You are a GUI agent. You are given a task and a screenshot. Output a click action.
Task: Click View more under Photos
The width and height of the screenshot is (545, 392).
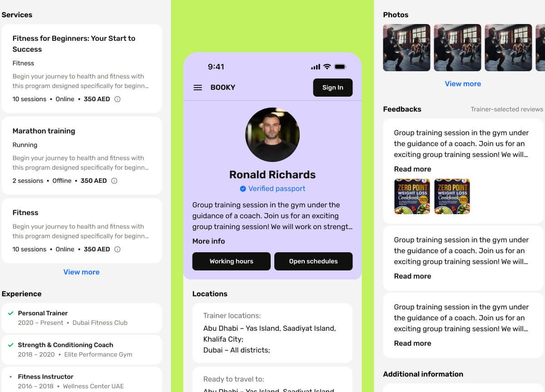tap(463, 84)
